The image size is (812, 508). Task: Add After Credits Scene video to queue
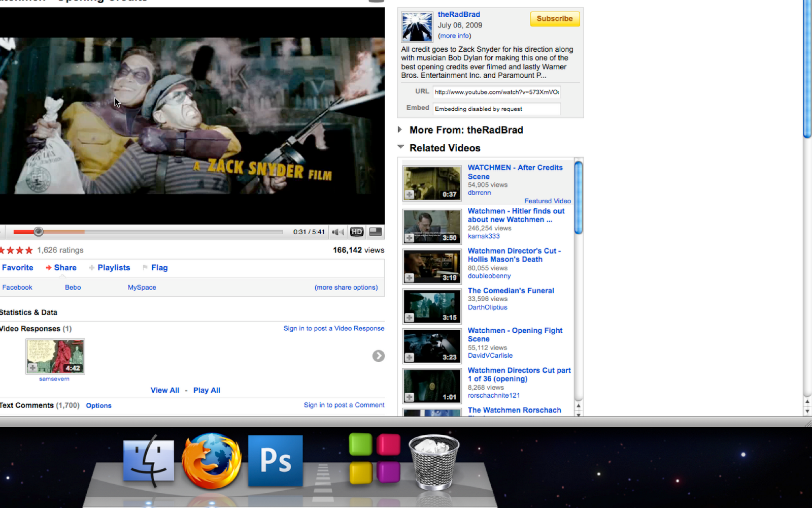(410, 195)
